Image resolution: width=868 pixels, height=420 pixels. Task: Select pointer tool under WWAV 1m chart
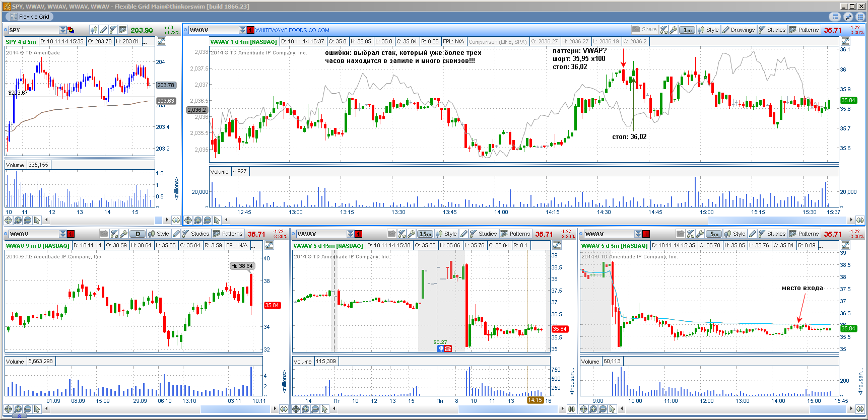217,220
